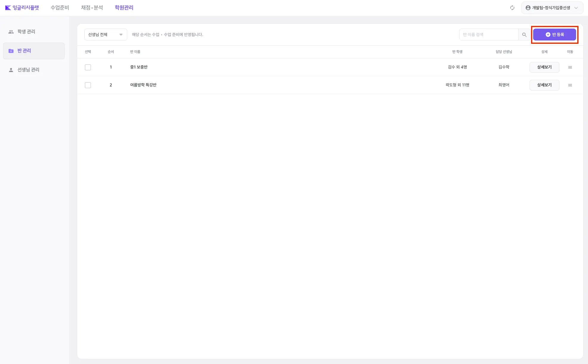Open the 개발팀-정식가입중선생 account dropdown
The image size is (588, 364).
[x=552, y=8]
